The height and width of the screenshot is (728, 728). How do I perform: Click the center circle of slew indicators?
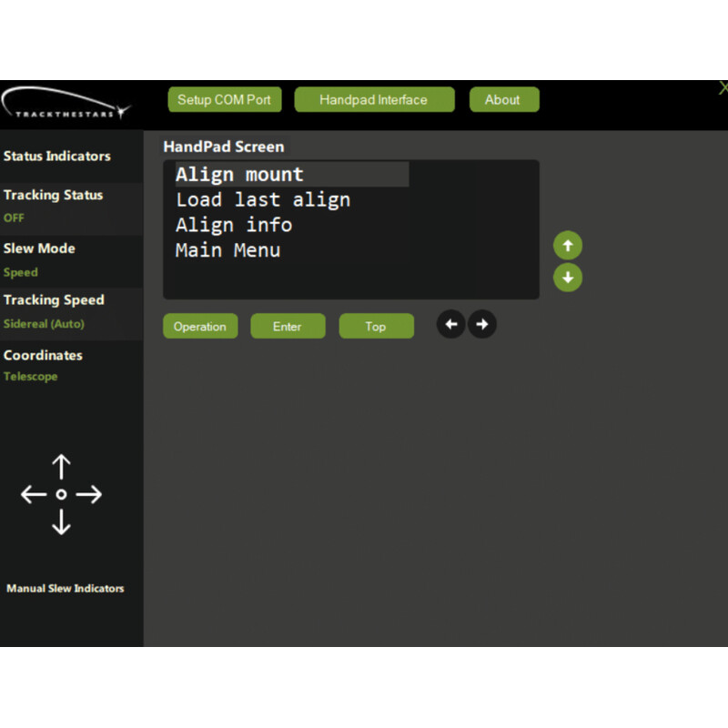pyautogui.click(x=61, y=495)
